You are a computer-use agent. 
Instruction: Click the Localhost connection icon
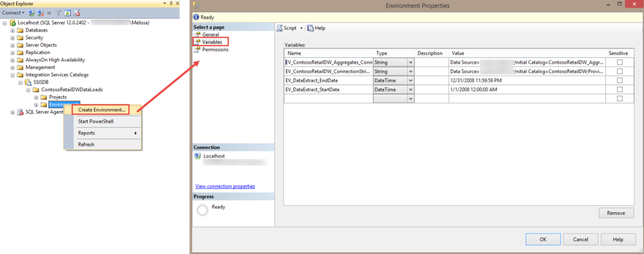(x=198, y=156)
